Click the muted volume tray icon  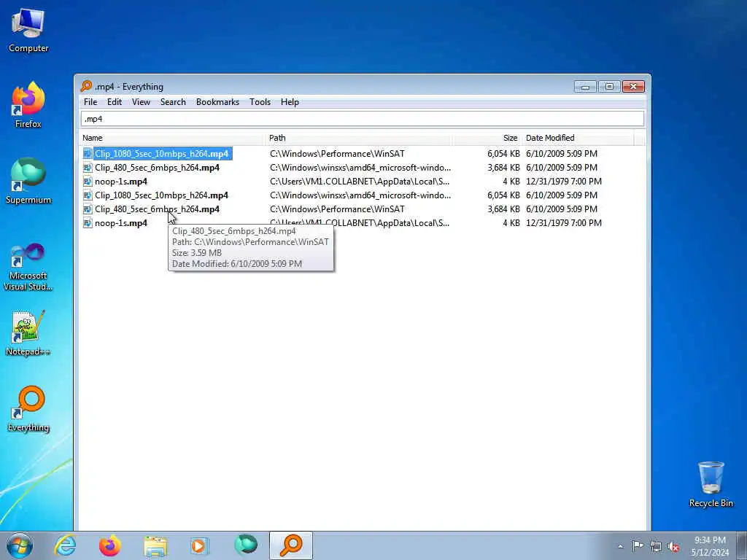pyautogui.click(x=673, y=546)
